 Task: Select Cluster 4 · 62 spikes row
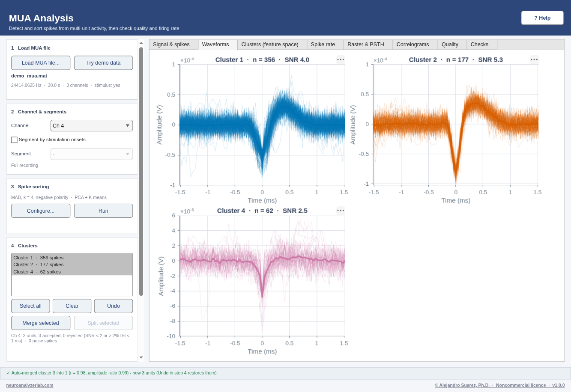coord(72,272)
